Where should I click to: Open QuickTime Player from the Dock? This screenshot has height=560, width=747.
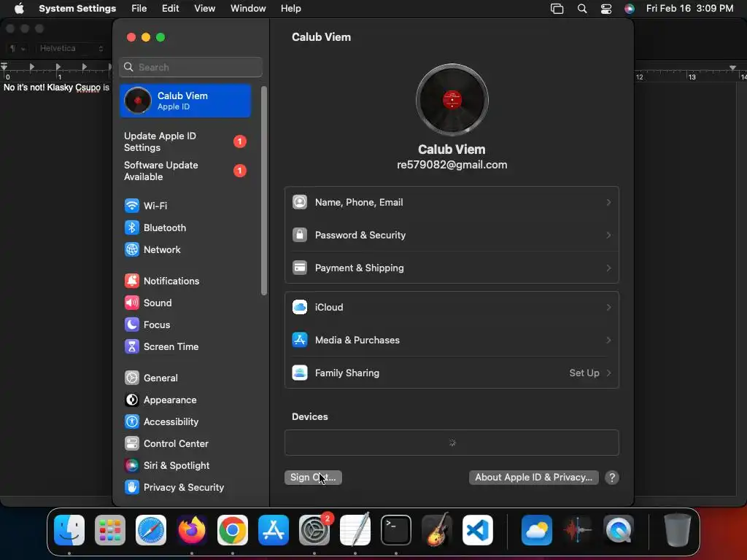click(x=619, y=530)
